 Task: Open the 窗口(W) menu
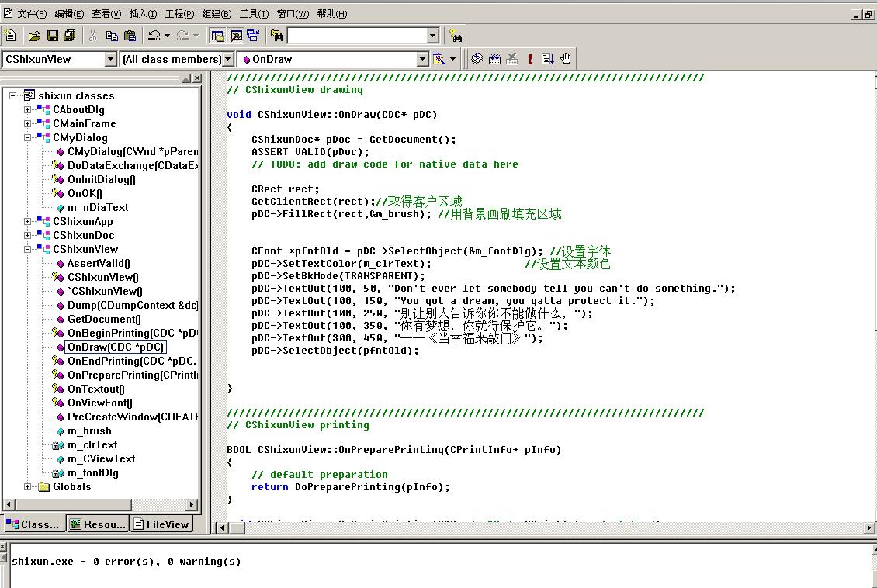click(293, 14)
